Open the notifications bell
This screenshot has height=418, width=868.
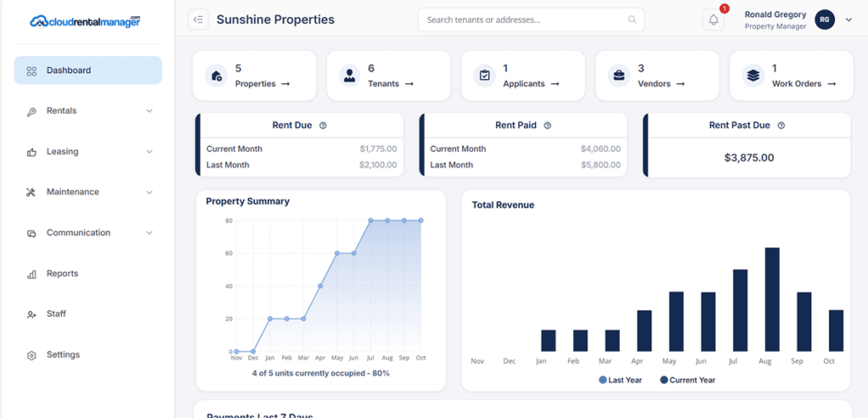(x=714, y=20)
